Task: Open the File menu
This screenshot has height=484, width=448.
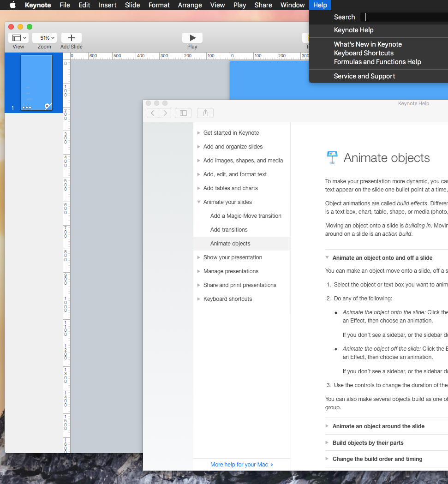Action: (x=65, y=5)
